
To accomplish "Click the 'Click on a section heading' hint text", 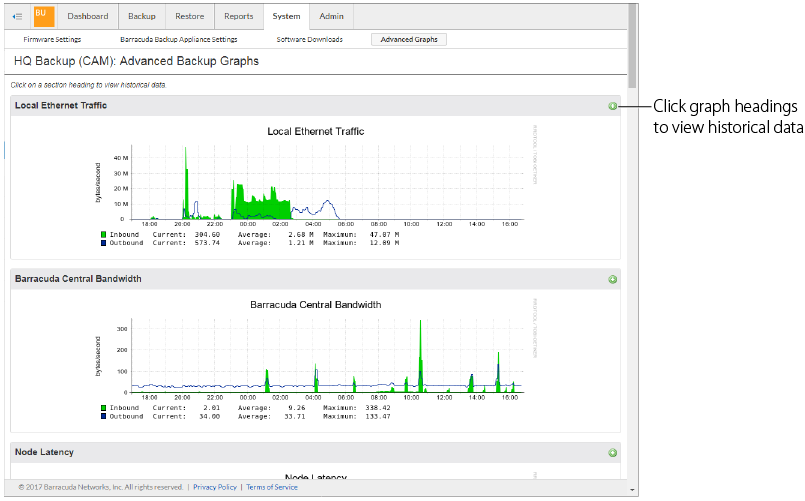I will pyautogui.click(x=88, y=85).
